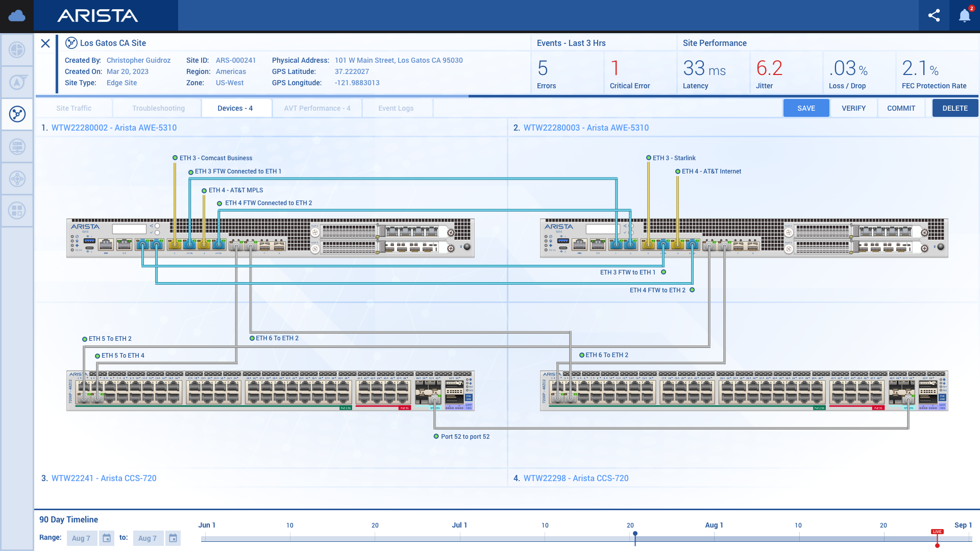Switch to Event Logs tab
The image size is (980, 551).
pyautogui.click(x=396, y=108)
